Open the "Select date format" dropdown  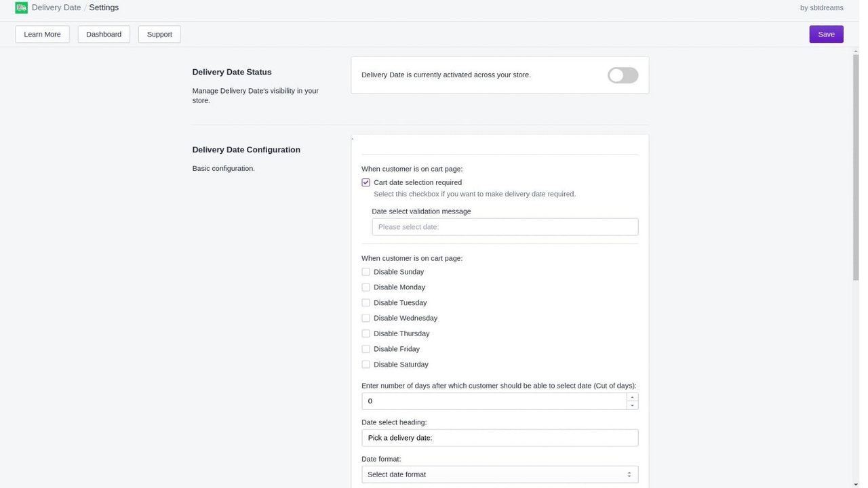pos(500,474)
